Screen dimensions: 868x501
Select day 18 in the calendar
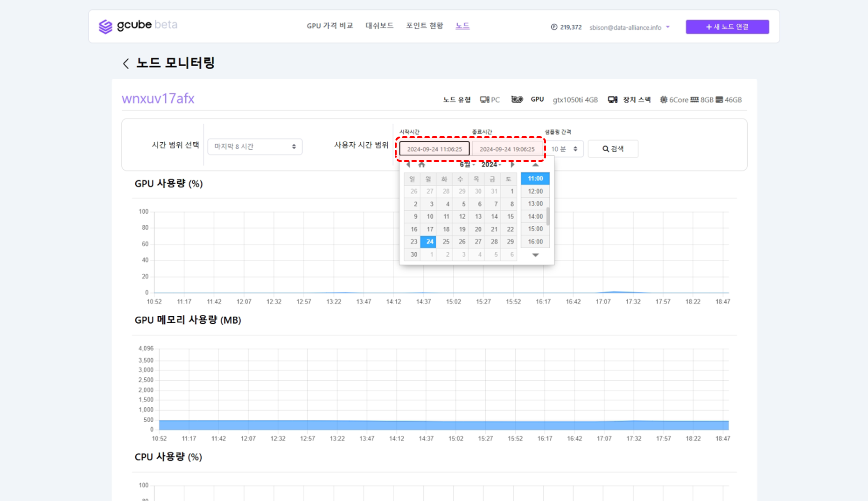pos(444,229)
